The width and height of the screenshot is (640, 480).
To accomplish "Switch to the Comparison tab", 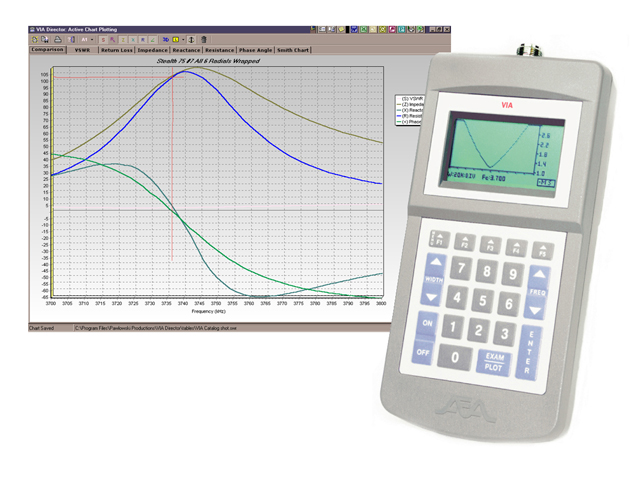I will [47, 49].
